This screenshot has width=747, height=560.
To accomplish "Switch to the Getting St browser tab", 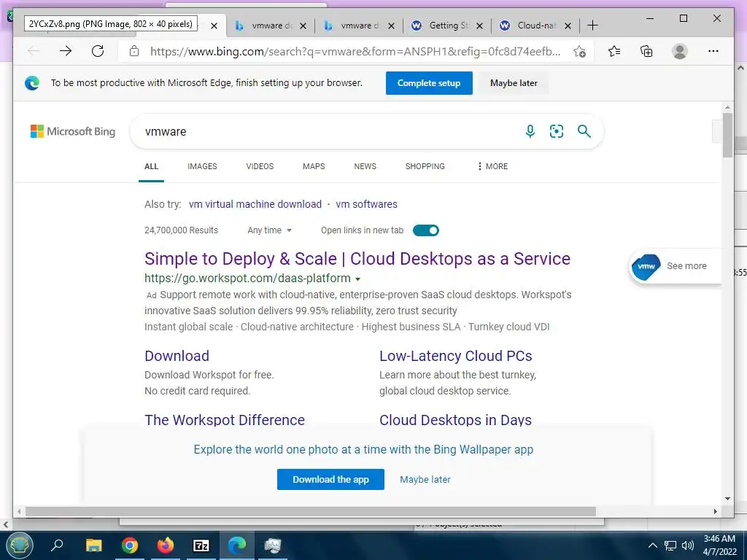I will click(440, 26).
